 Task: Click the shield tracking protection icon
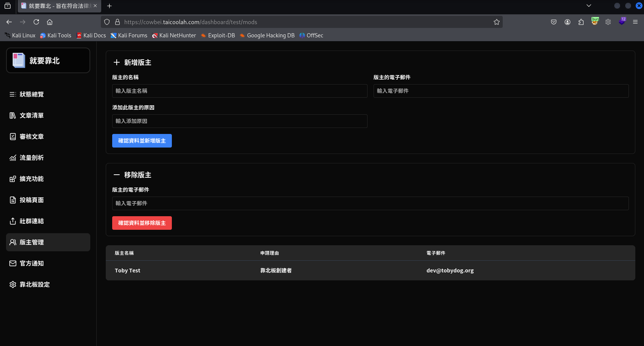coord(107,22)
